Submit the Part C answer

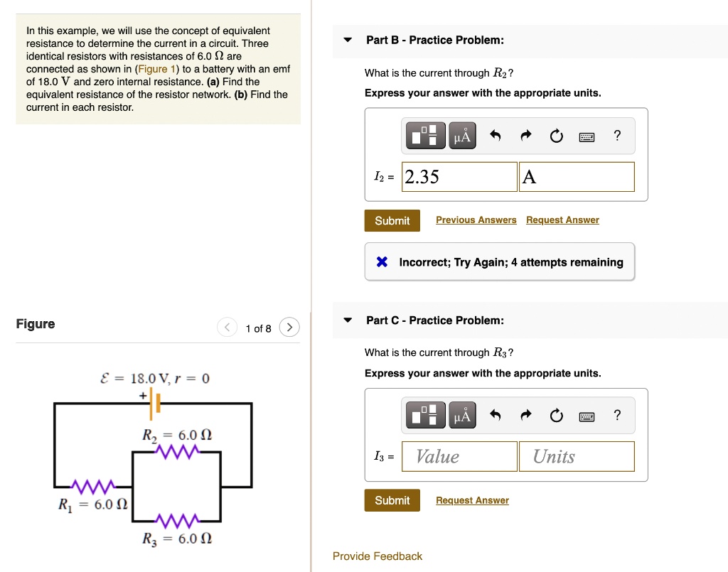click(392, 500)
